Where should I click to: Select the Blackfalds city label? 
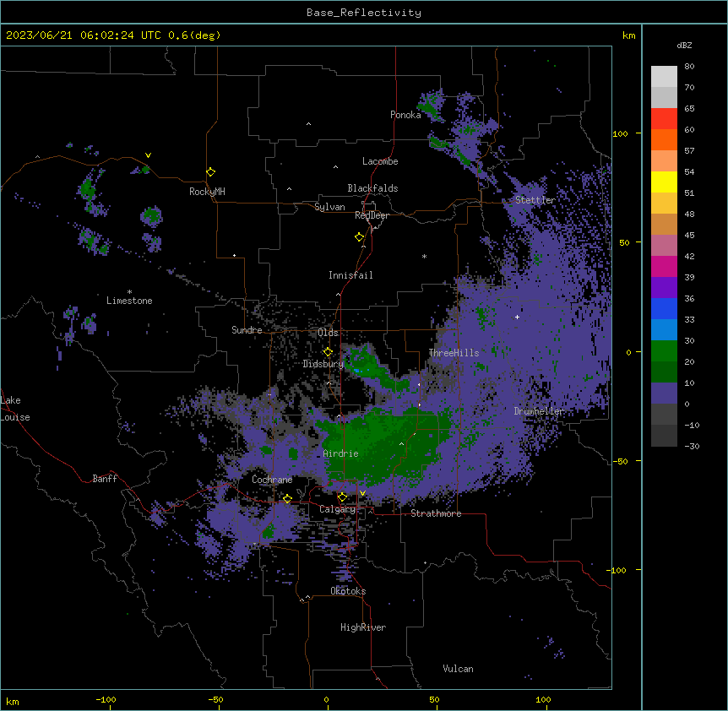372,188
